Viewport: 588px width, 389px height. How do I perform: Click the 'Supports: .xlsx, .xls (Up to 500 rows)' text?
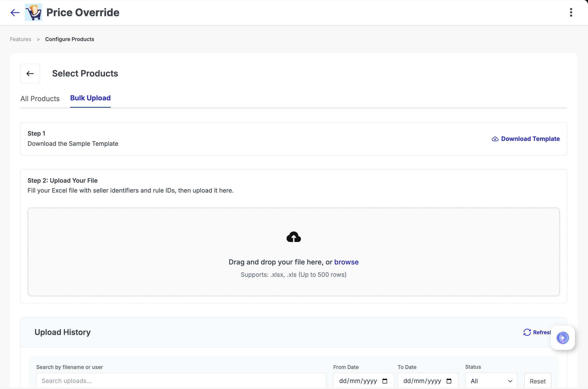click(x=294, y=275)
